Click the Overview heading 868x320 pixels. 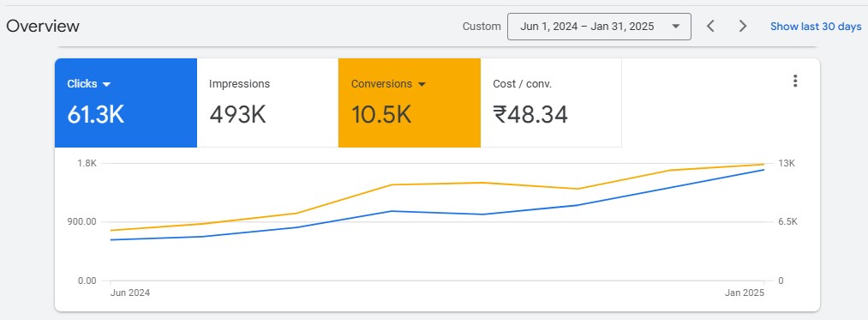click(43, 26)
